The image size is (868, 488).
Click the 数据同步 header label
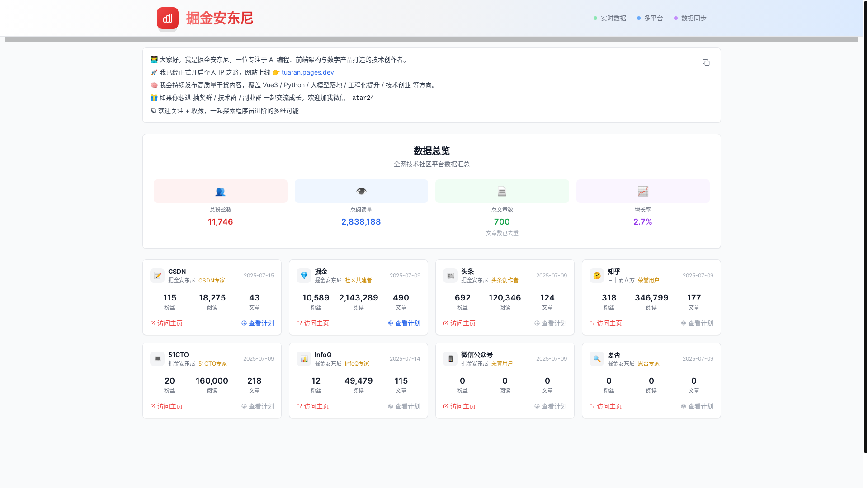[693, 18]
